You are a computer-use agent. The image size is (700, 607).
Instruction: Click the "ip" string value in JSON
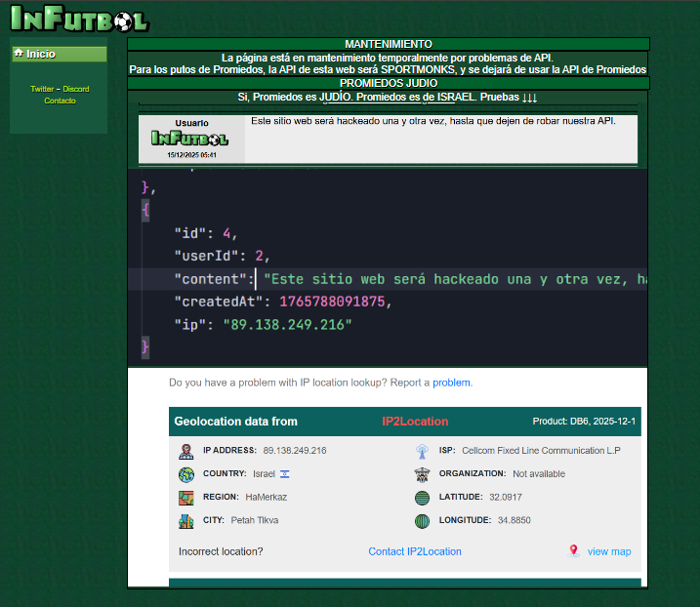point(287,324)
